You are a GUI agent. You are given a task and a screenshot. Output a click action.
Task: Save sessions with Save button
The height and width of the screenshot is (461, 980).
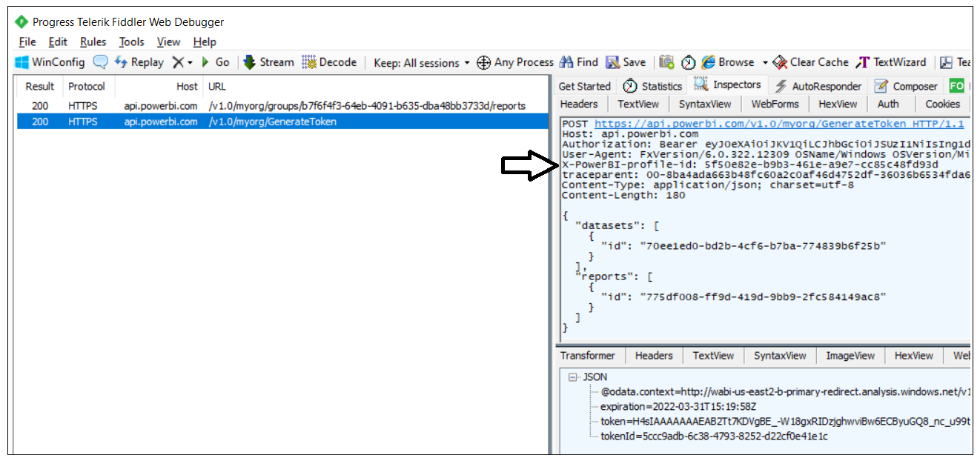(x=626, y=62)
